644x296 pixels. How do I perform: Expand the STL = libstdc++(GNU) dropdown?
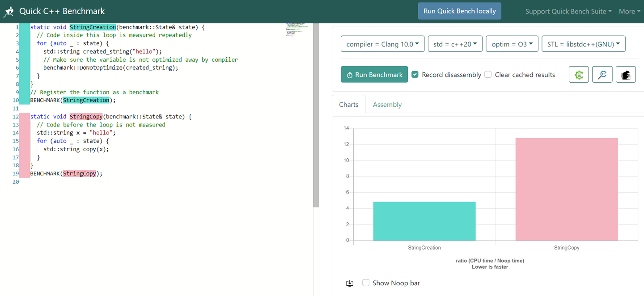pos(583,44)
